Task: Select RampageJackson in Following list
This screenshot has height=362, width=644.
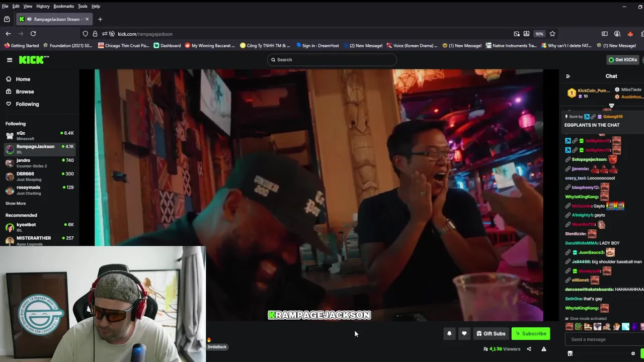Action: [39, 149]
